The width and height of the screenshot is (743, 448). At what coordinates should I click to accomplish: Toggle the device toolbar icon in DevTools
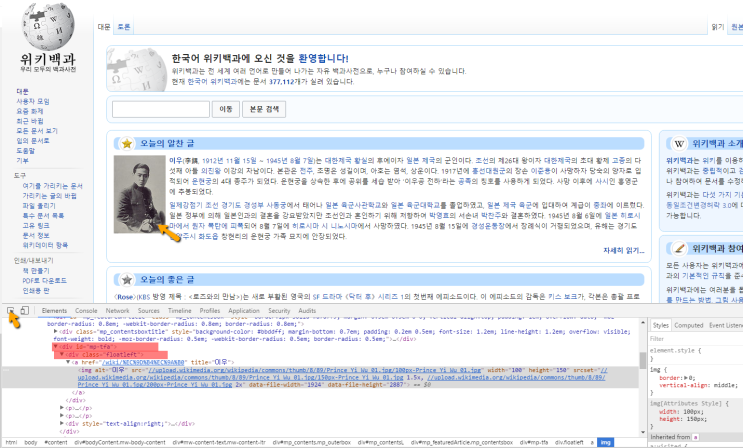pos(25,311)
